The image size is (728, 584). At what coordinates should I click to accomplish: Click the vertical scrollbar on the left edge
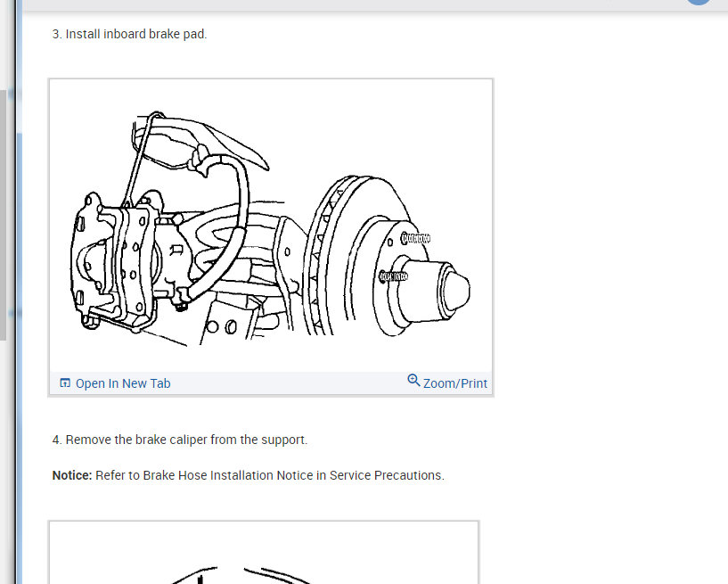point(3,215)
